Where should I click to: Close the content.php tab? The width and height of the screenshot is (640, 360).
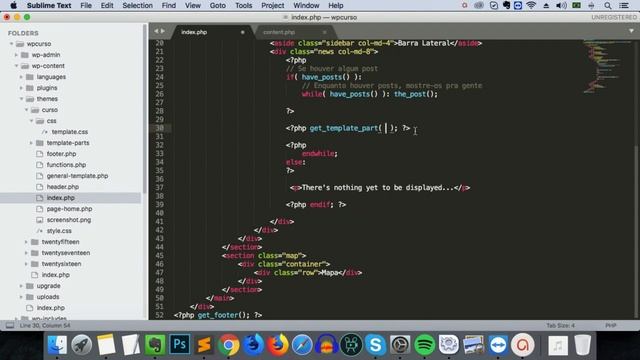pyautogui.click(x=324, y=32)
